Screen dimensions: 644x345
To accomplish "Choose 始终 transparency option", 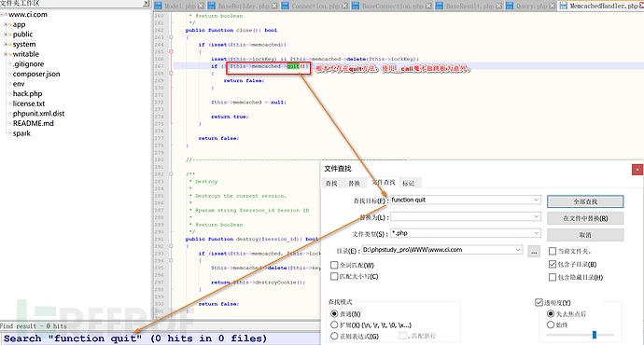I will tap(551, 324).
